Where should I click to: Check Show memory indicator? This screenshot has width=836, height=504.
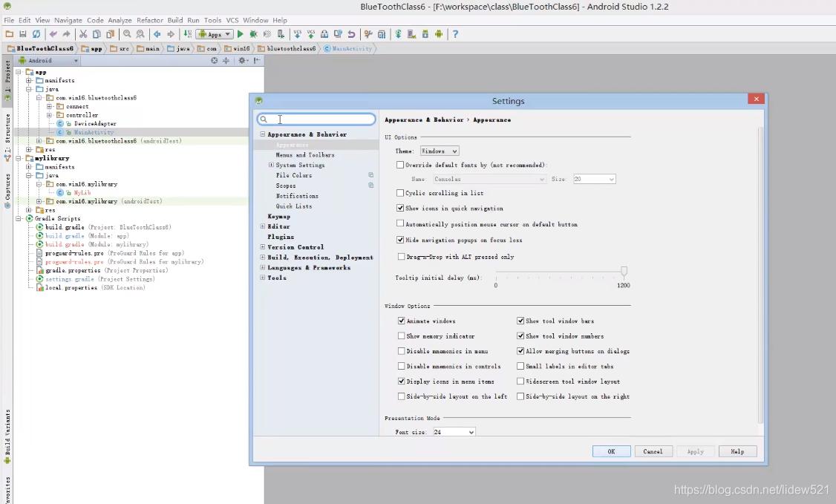[x=402, y=336]
